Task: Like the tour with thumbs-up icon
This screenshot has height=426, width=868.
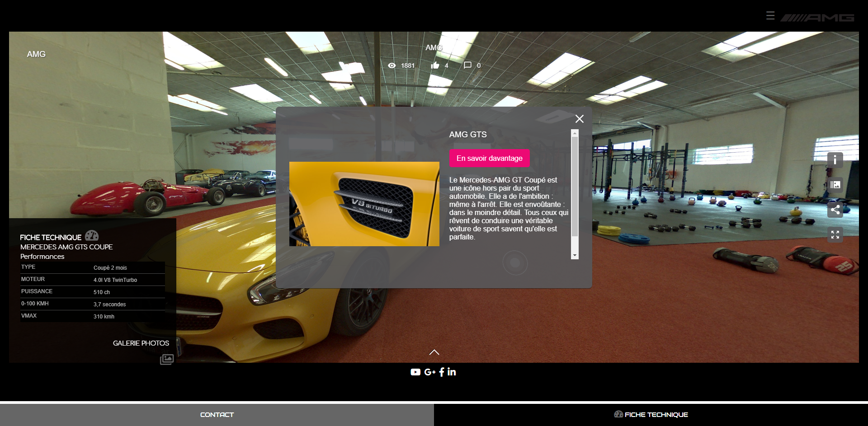Action: click(x=435, y=65)
